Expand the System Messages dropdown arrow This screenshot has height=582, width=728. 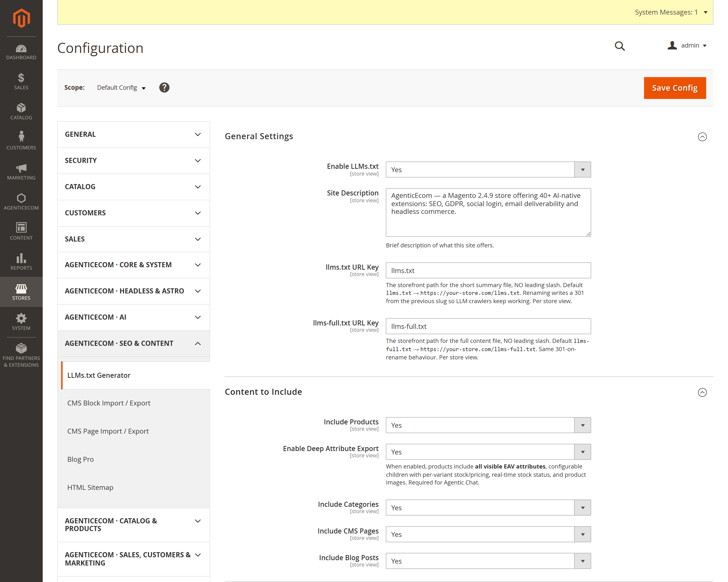pyautogui.click(x=706, y=12)
